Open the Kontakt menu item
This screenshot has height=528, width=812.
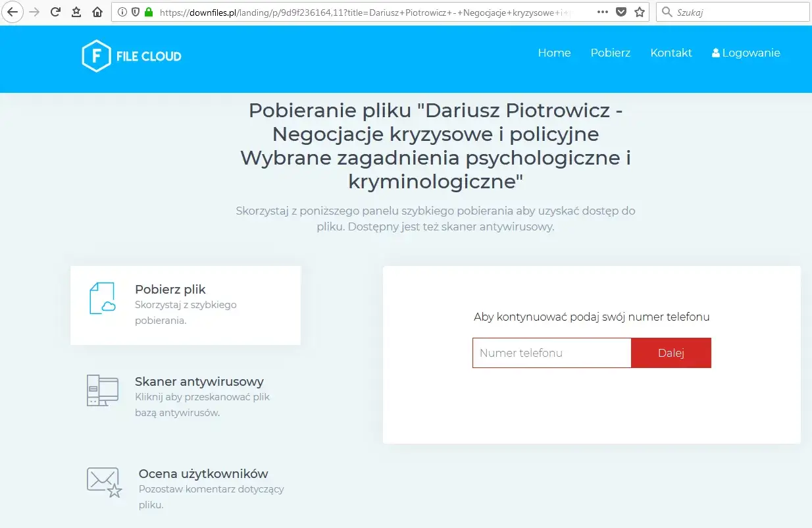point(671,53)
